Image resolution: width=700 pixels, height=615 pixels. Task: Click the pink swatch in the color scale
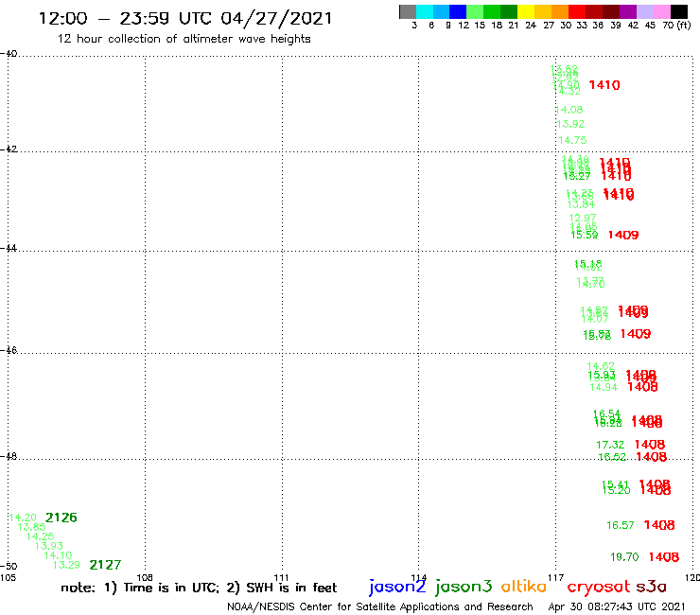point(662,11)
